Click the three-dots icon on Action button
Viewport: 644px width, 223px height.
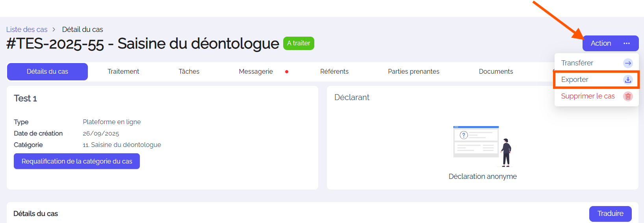(627, 43)
